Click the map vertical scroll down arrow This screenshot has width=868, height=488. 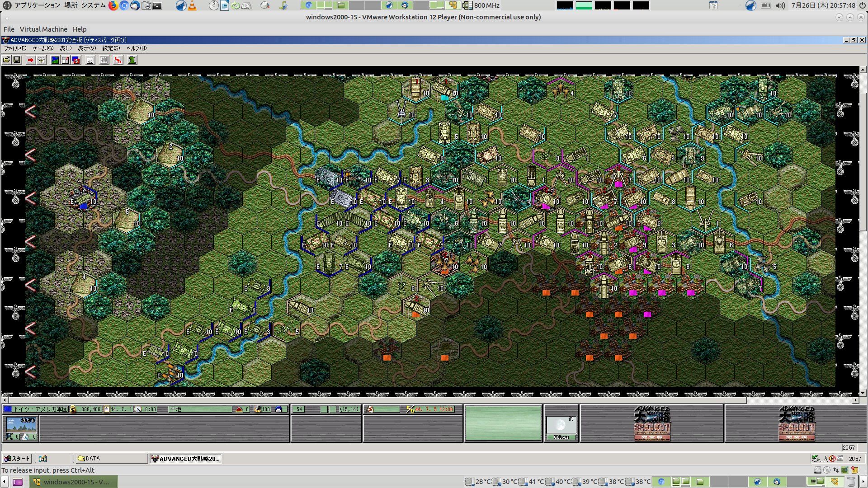(x=863, y=393)
